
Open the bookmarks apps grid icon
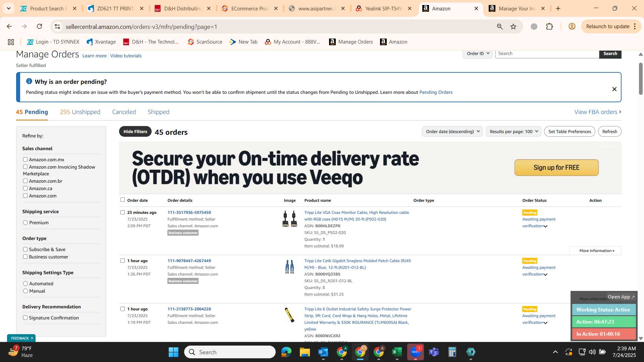click(x=11, y=42)
